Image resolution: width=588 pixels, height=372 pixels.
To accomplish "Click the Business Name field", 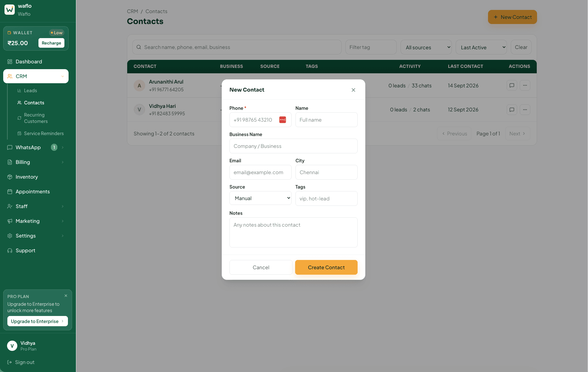I will point(294,146).
